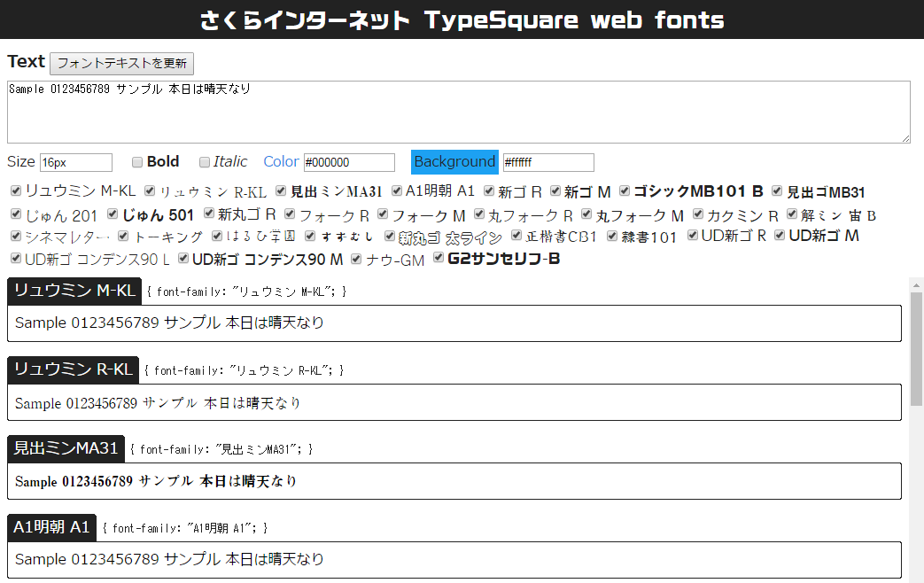The width and height of the screenshot is (924, 583).
Task: Click the black 見出ミンMA31 section heading
Action: pos(66,448)
